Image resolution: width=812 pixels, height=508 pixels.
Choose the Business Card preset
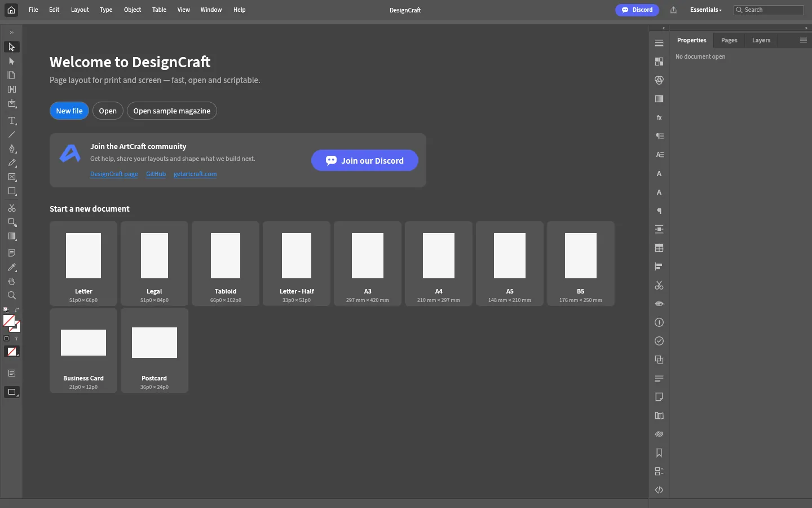83,351
